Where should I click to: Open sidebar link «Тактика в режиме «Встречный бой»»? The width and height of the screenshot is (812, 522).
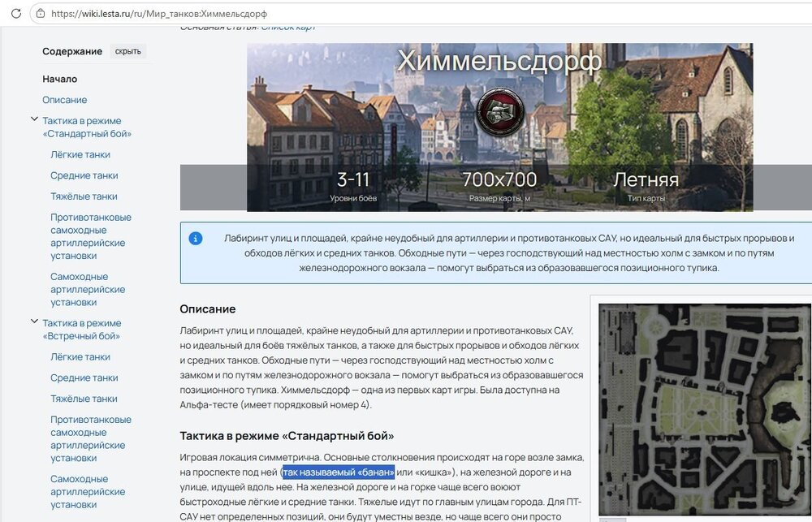82,330
